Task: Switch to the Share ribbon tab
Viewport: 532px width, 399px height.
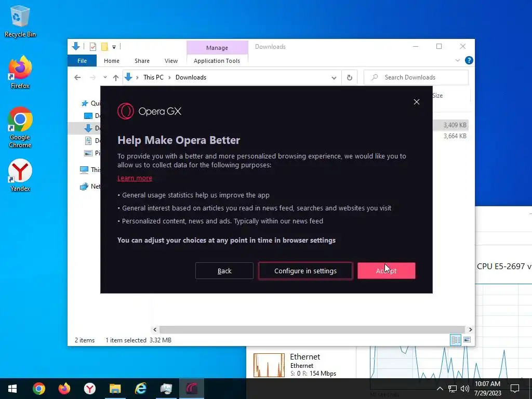Action: click(142, 61)
